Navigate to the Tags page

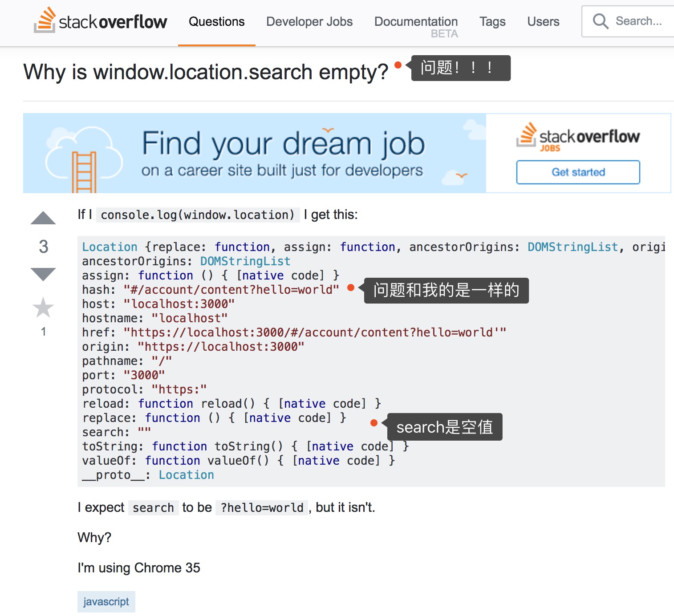click(492, 21)
